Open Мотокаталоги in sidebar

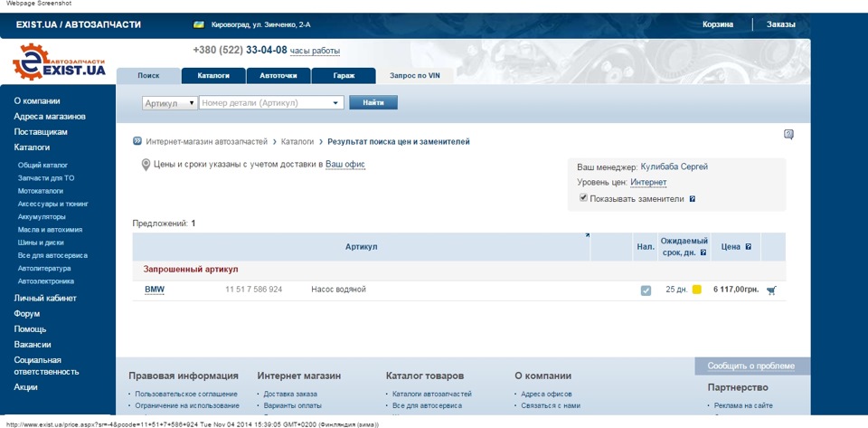tap(41, 191)
